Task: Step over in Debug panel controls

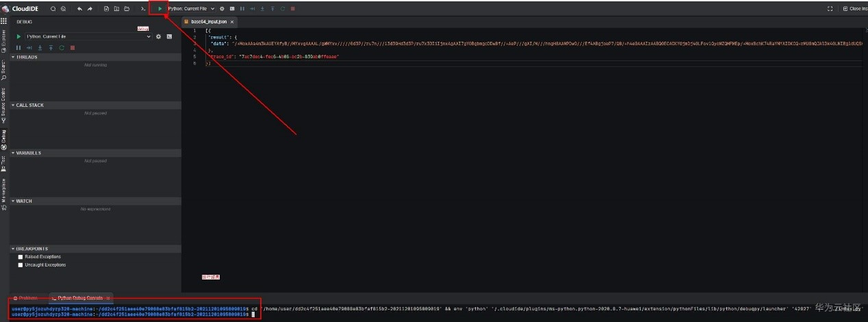Action: [x=29, y=48]
